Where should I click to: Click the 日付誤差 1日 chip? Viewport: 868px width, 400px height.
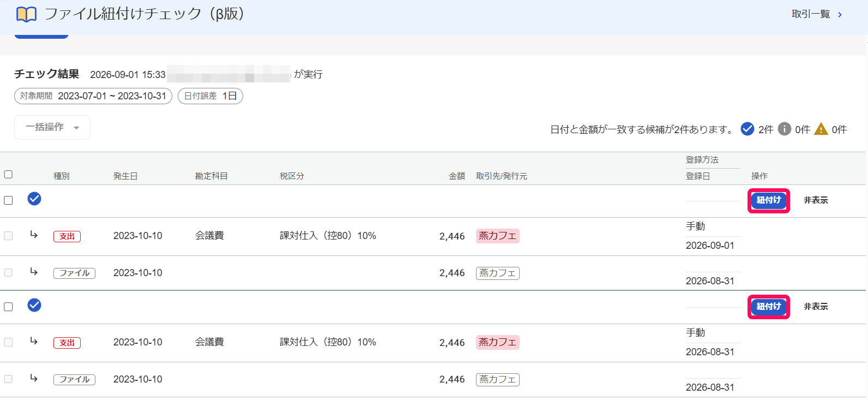pos(210,96)
